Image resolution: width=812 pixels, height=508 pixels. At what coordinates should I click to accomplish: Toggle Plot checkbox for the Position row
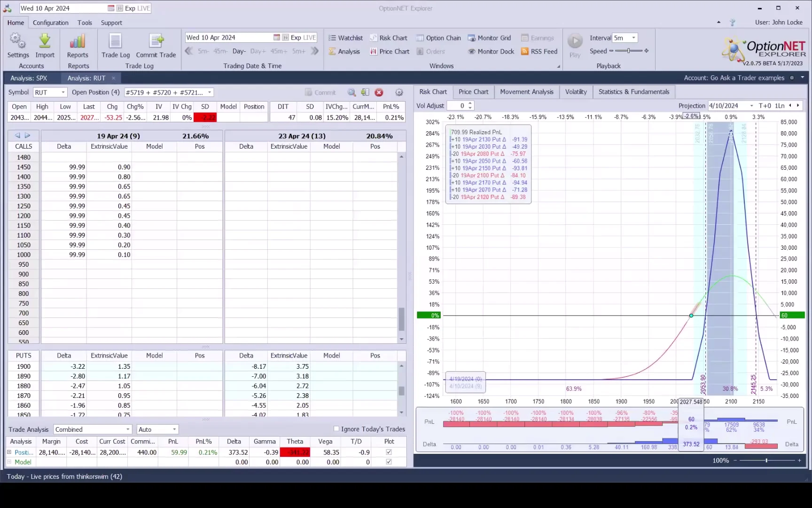click(389, 452)
